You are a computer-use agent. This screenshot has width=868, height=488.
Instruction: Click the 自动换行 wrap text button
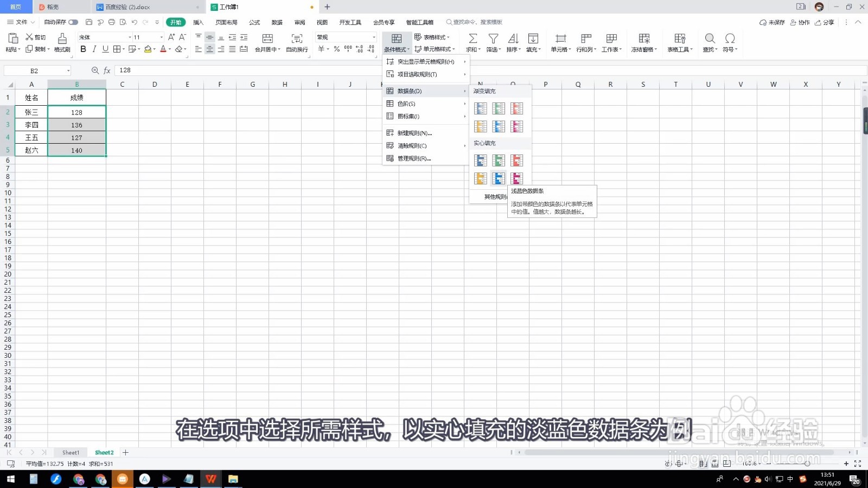[297, 42]
